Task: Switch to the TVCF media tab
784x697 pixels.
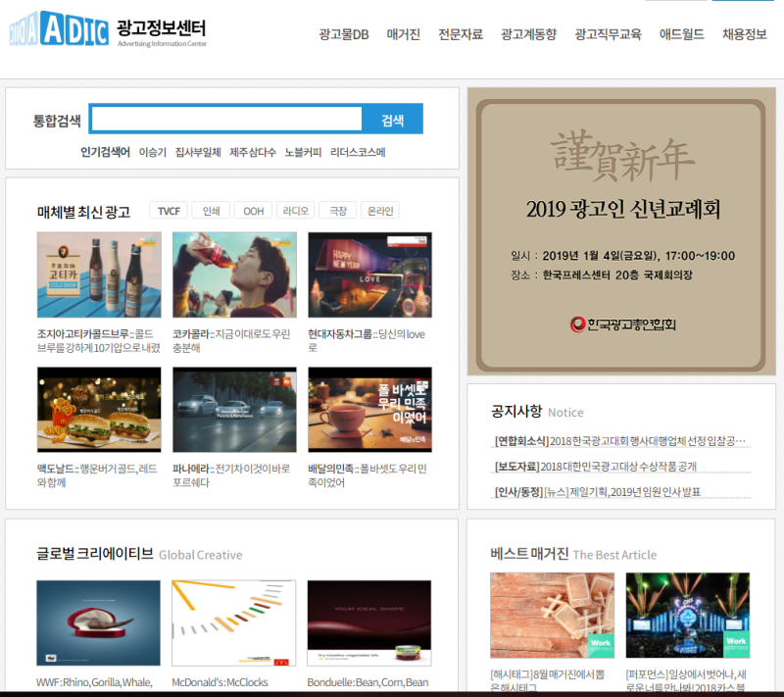Action: point(169,211)
